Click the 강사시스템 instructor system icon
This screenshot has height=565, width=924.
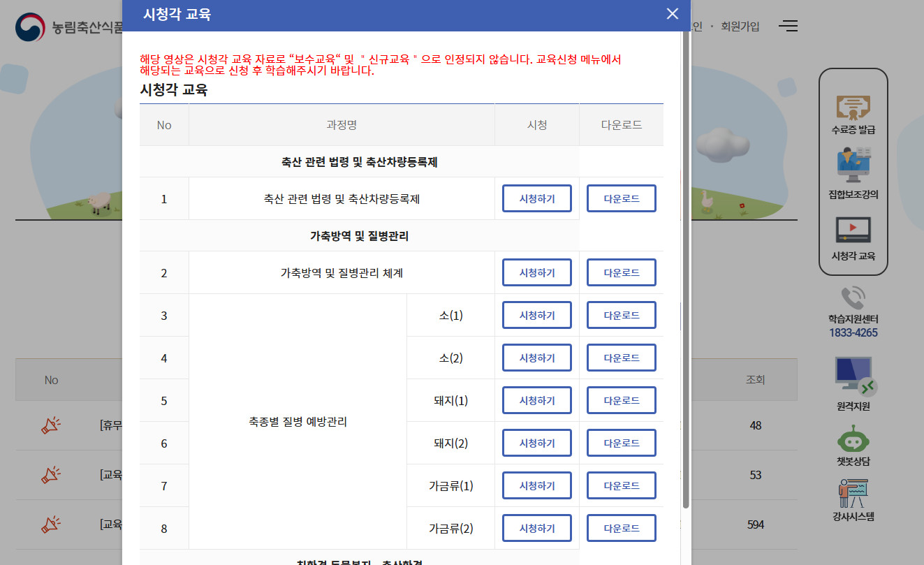(853, 497)
